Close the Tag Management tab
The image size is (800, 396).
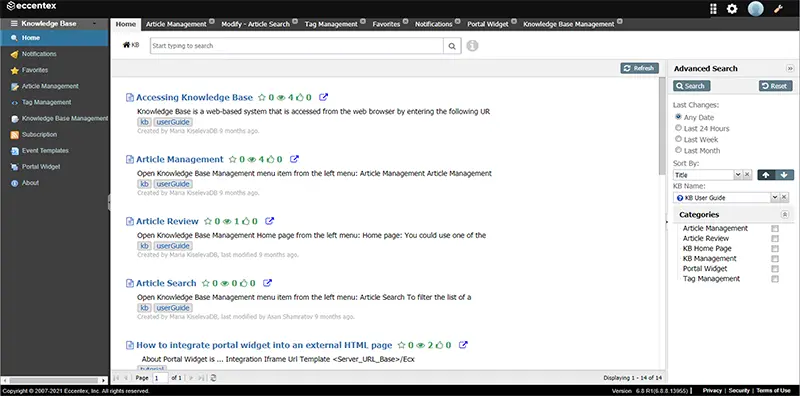[363, 22]
